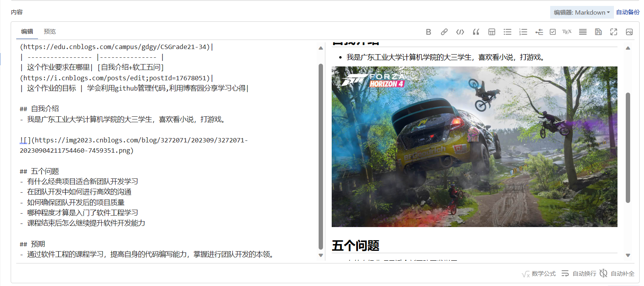644x286 pixels.
Task: Insert a TeX formula from the toolbar
Action: coord(567,32)
